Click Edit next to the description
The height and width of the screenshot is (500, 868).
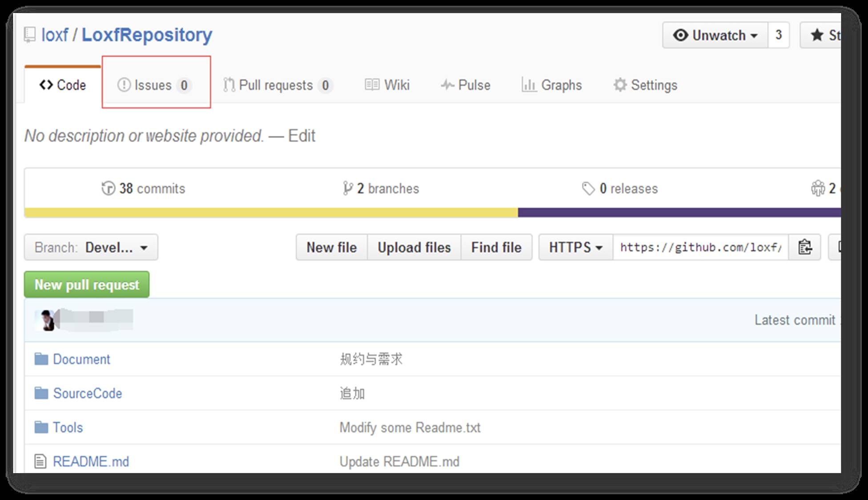[301, 136]
